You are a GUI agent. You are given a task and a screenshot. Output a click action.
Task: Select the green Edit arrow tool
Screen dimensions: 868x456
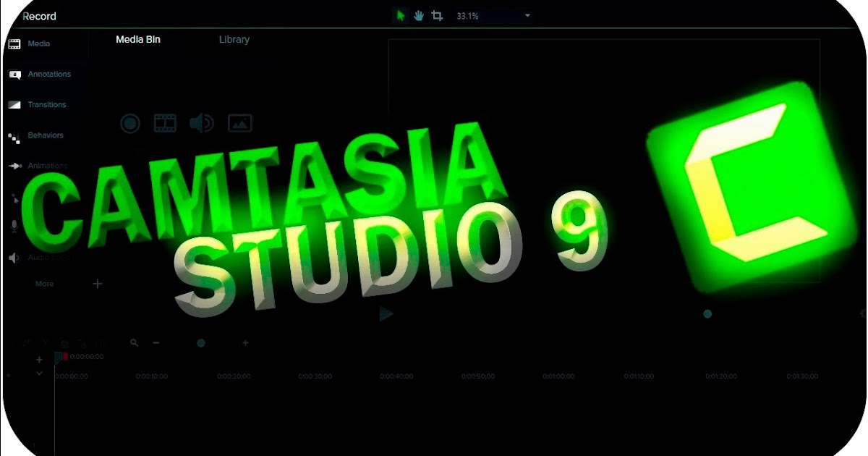coord(401,14)
